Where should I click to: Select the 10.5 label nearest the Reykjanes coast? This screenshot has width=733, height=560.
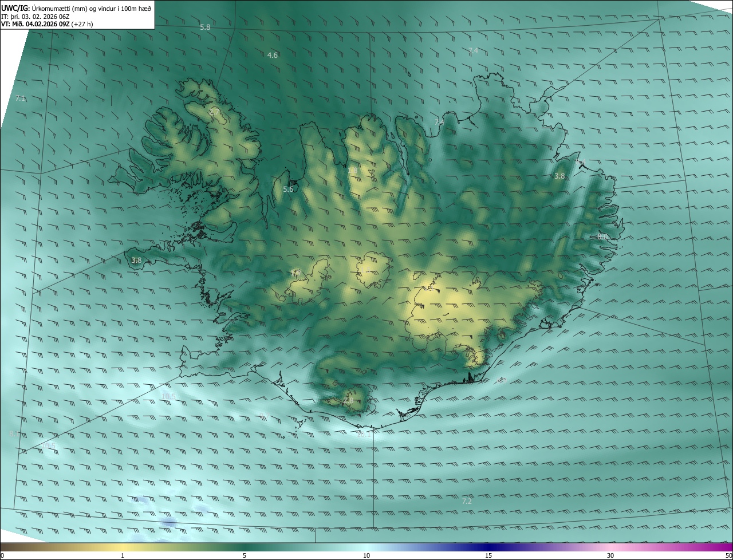pyautogui.click(x=168, y=396)
